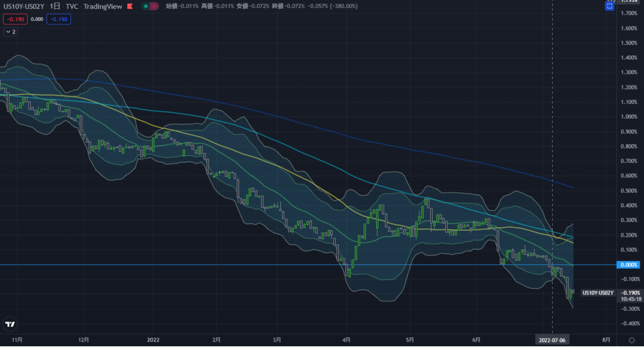Click the -0.190% current price axis label
This screenshot has height=348, width=644.
pyautogui.click(x=630, y=293)
